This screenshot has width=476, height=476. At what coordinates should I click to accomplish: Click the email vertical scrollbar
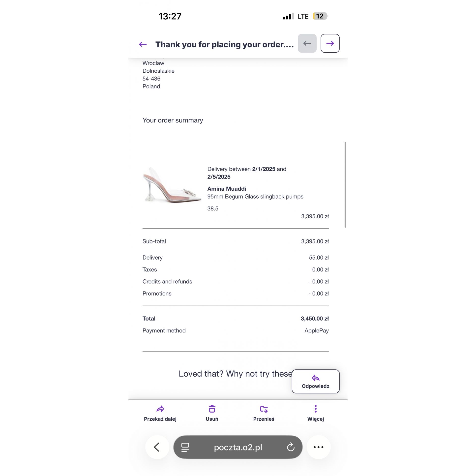click(345, 185)
